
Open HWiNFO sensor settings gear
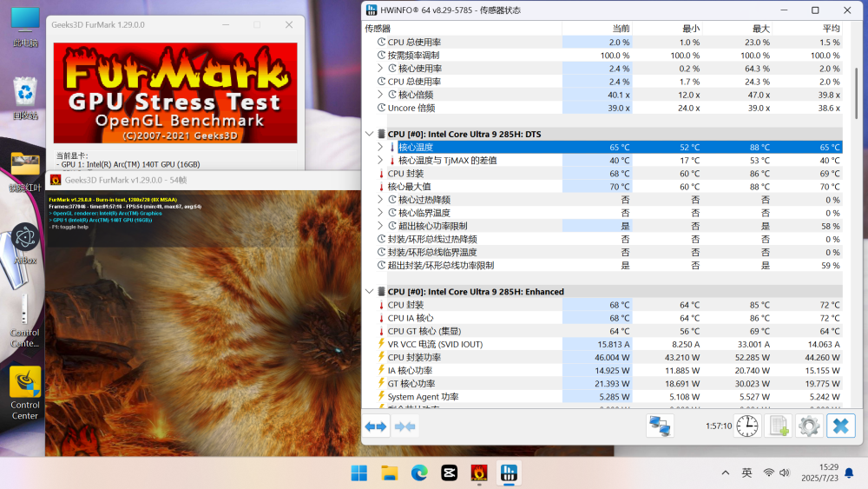coord(809,426)
